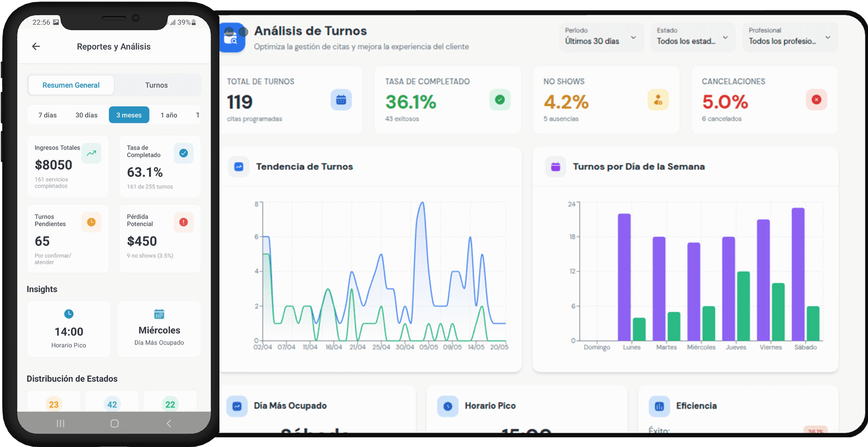Tap the Ingresos Totales trend icon
868x447 pixels.
click(x=91, y=153)
